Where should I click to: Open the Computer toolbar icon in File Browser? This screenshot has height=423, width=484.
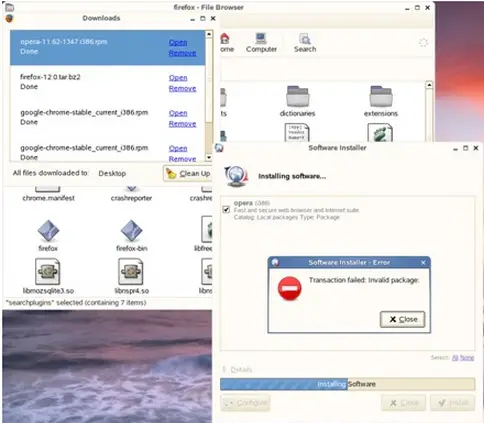tap(261, 43)
